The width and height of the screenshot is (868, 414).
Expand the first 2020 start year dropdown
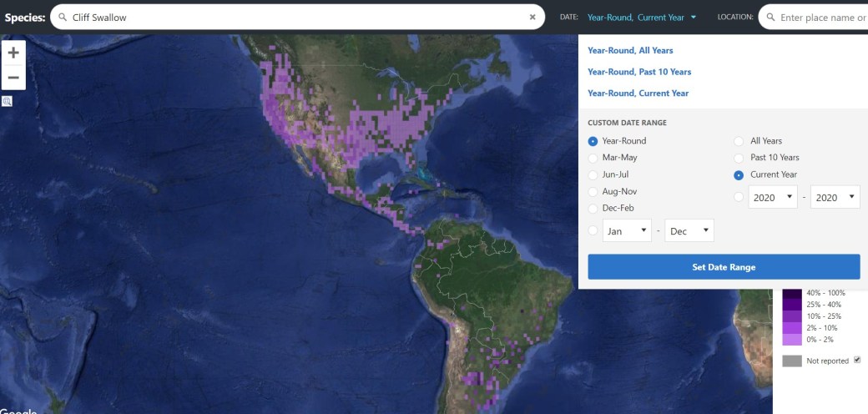coord(772,198)
